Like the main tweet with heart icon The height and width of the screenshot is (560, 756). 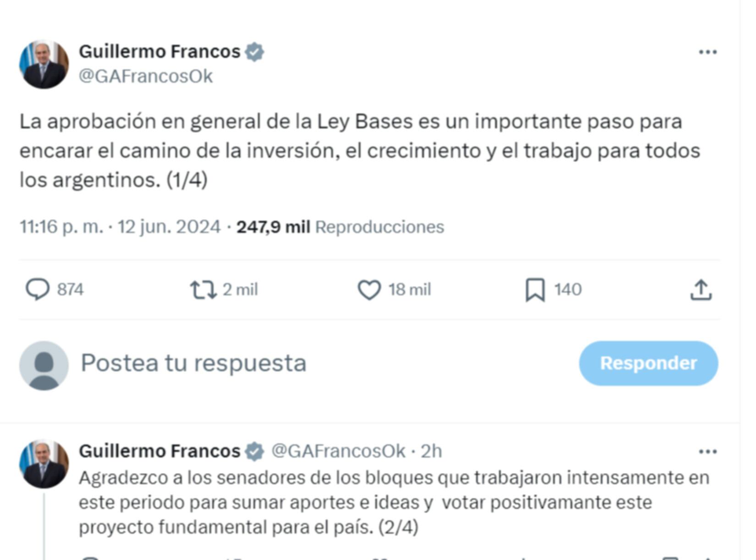pyautogui.click(x=369, y=290)
